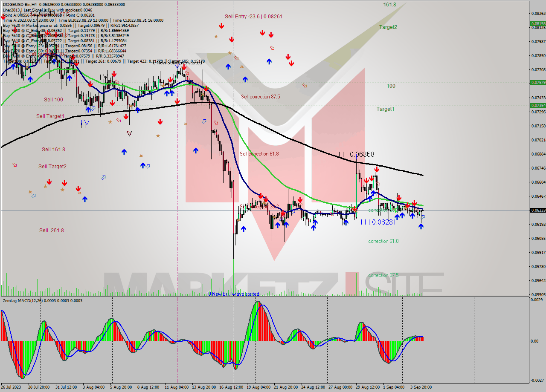Click the MACD scale value -0.0027

(538, 380)
